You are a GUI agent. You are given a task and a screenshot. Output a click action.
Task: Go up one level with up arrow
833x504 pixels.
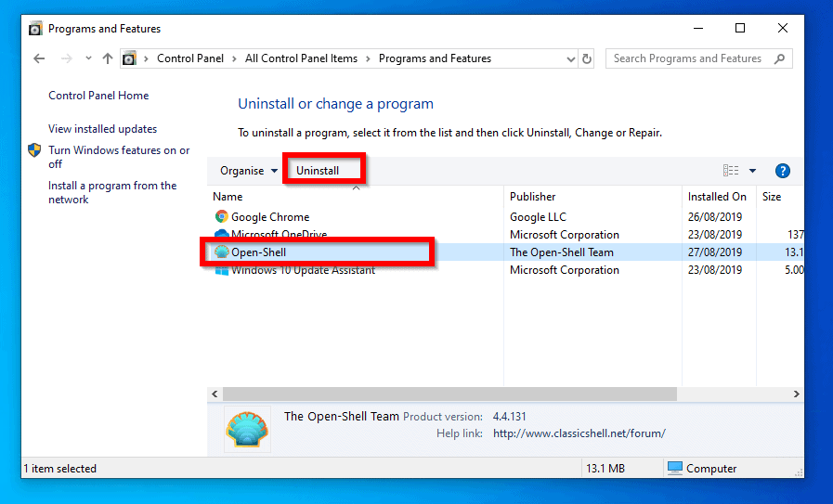tap(108, 58)
